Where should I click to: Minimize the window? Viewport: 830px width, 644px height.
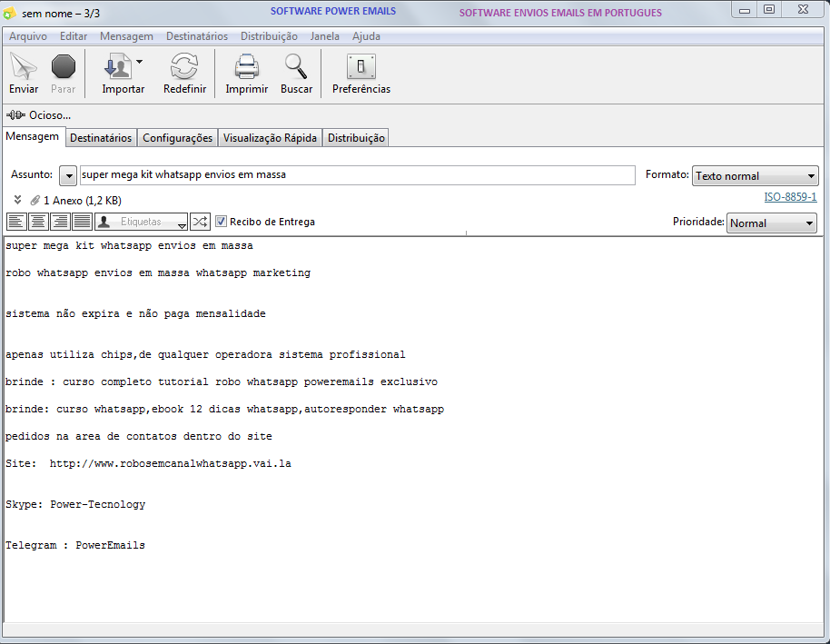tap(745, 10)
